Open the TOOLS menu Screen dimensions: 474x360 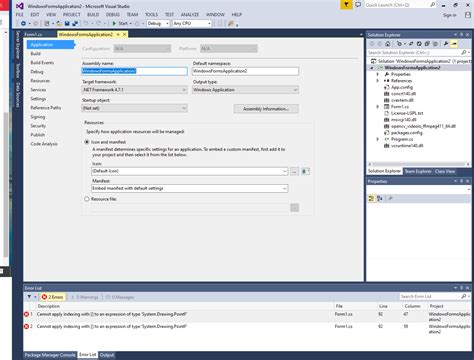coord(151,15)
